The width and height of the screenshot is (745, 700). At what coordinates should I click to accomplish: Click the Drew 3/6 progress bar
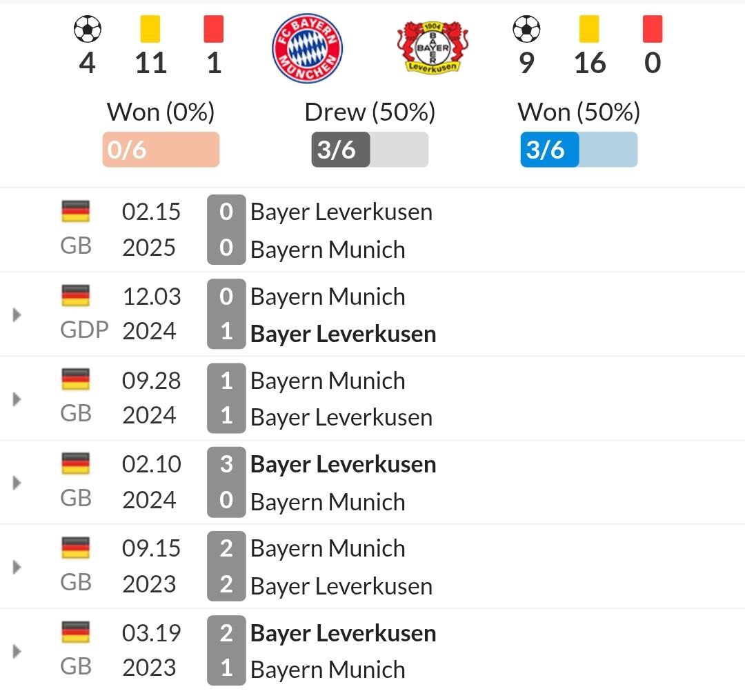pyautogui.click(x=370, y=150)
